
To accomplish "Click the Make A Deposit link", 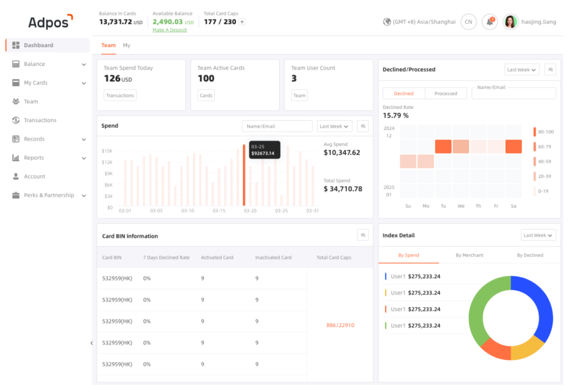I will point(170,30).
